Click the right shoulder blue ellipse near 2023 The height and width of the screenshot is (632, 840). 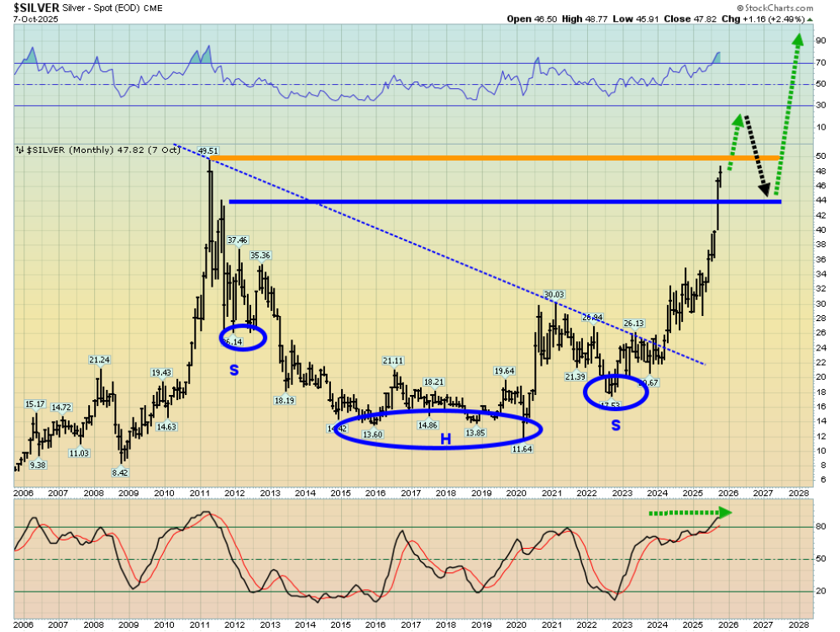617,392
